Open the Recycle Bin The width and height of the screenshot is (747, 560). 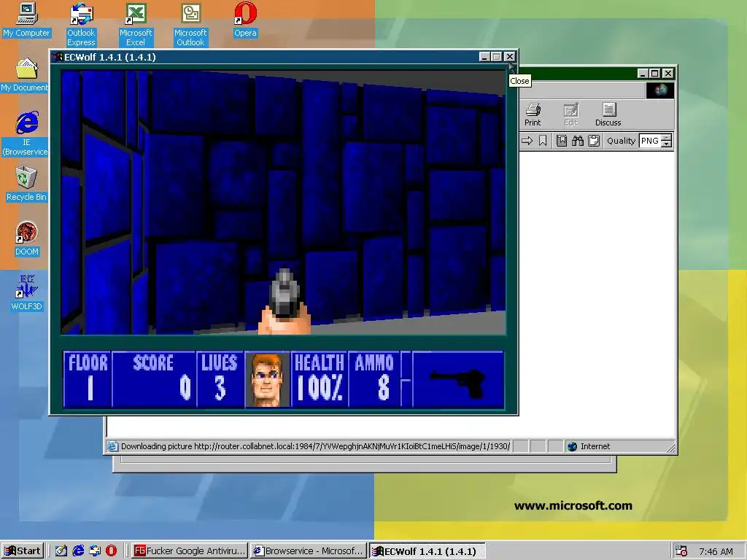point(26,184)
